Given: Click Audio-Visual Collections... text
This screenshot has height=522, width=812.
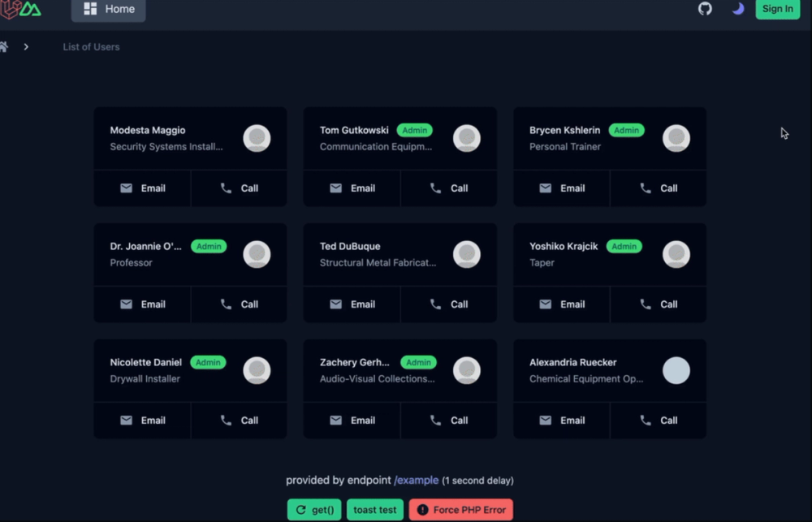Looking at the screenshot, I should tap(377, 378).
